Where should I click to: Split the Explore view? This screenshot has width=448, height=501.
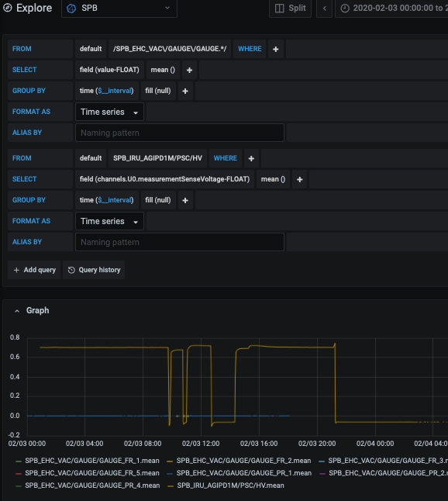(290, 9)
